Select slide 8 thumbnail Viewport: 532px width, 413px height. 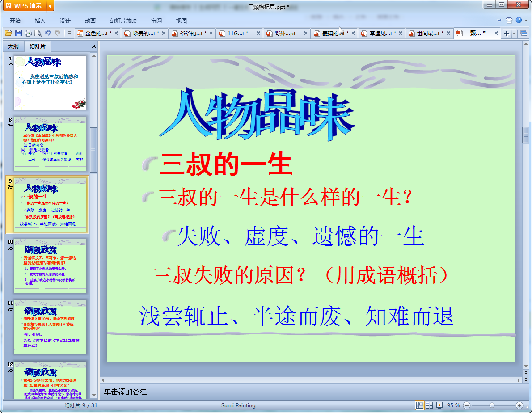pyautogui.click(x=50, y=144)
